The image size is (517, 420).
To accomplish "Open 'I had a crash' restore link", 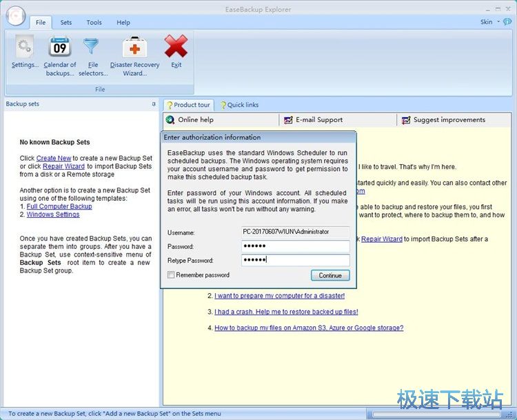I will pyautogui.click(x=286, y=312).
